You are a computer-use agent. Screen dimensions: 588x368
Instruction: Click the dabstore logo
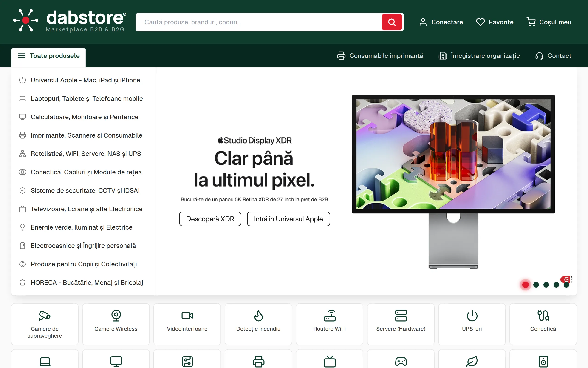click(70, 21)
